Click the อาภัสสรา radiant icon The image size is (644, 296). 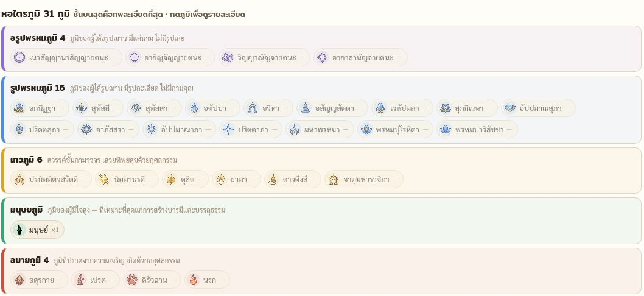click(x=86, y=130)
